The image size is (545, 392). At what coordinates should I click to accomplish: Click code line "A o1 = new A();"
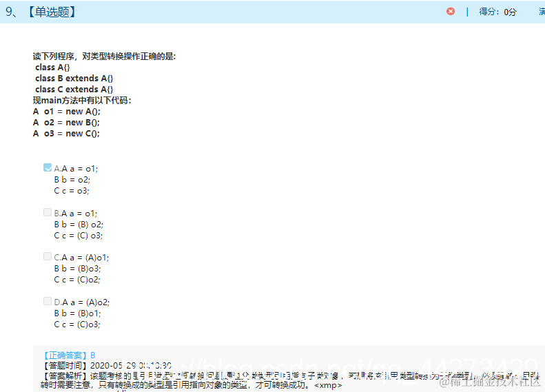[67, 112]
